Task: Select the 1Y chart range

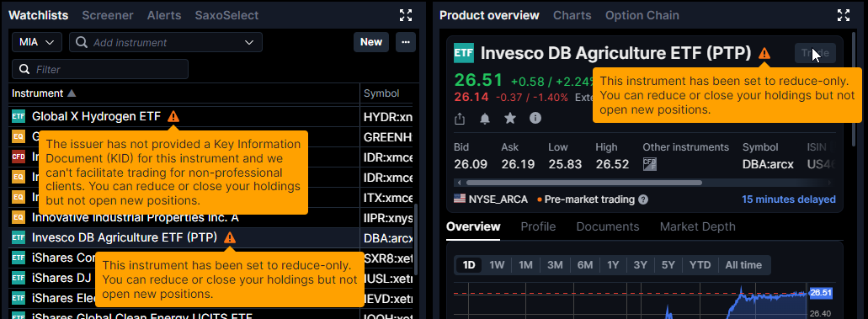Action: point(613,265)
